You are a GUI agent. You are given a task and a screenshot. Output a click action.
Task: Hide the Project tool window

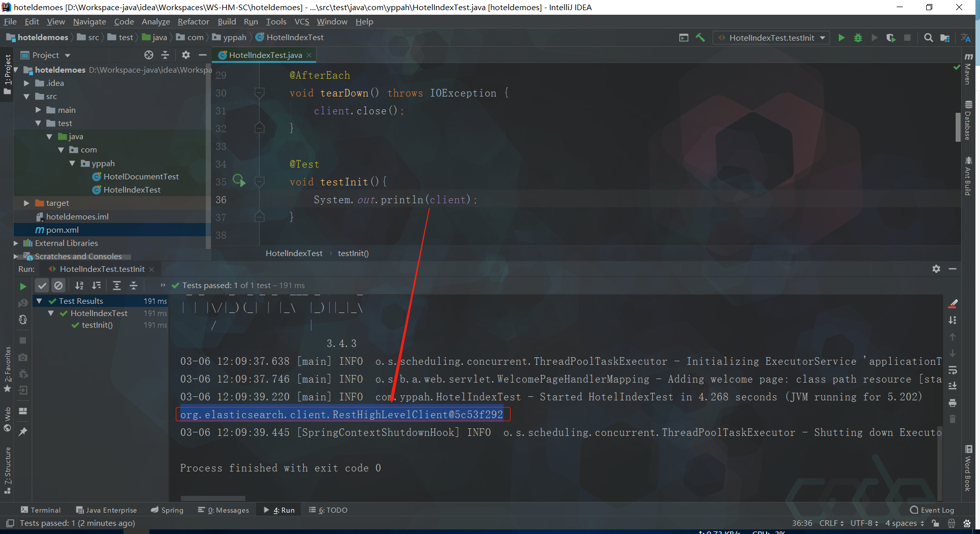point(203,55)
